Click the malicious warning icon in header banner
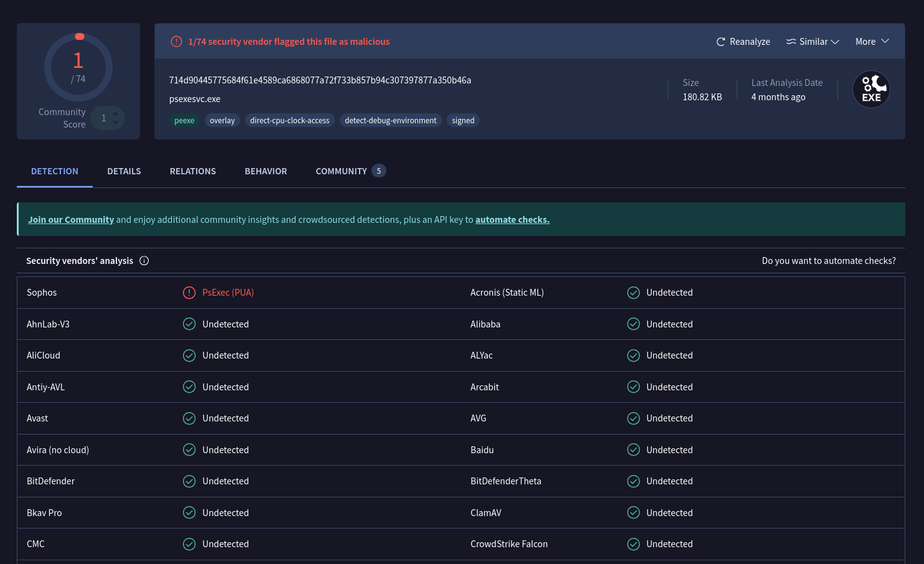This screenshot has height=564, width=924. tap(177, 42)
